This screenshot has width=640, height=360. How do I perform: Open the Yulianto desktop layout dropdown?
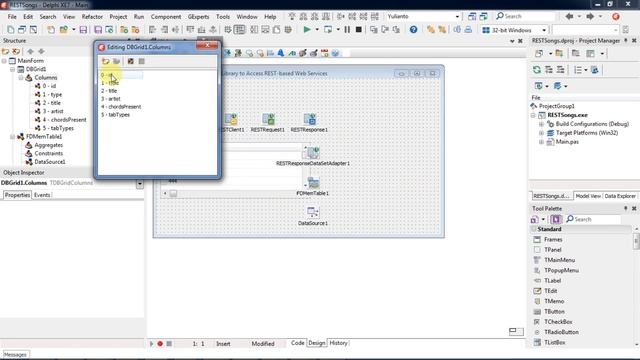coord(457,17)
